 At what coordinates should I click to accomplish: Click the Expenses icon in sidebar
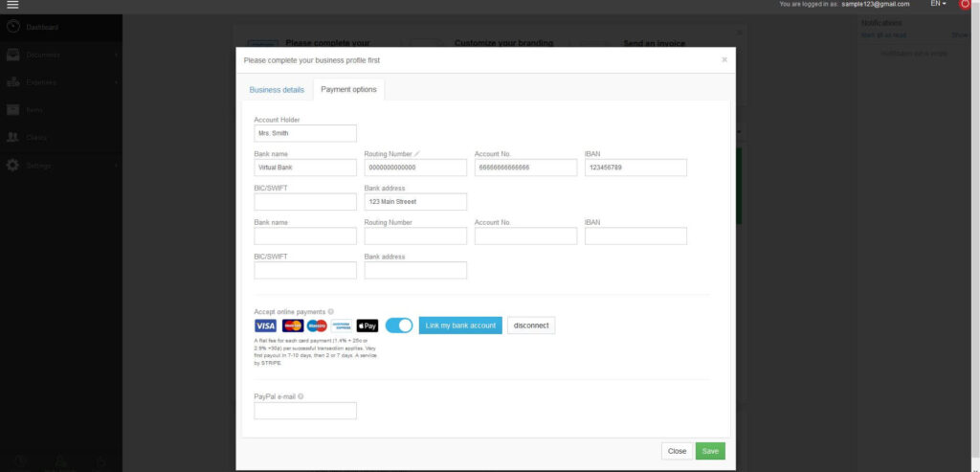point(13,82)
